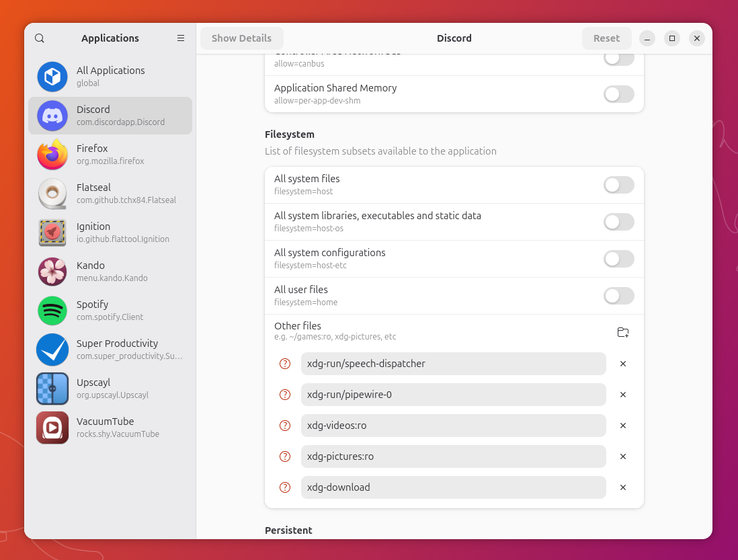Viewport: 738px width, 560px height.
Task: Edit the xdg-pictures:ro path field
Action: click(453, 456)
